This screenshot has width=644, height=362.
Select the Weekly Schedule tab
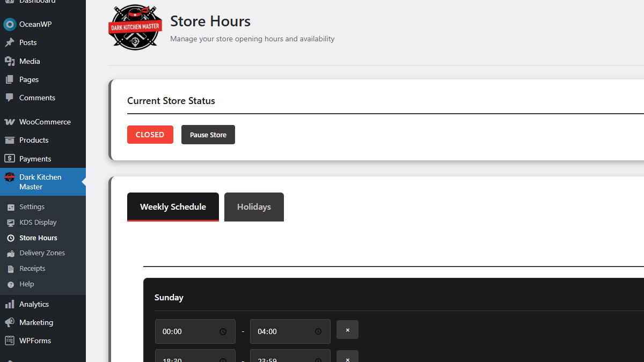coord(173,206)
